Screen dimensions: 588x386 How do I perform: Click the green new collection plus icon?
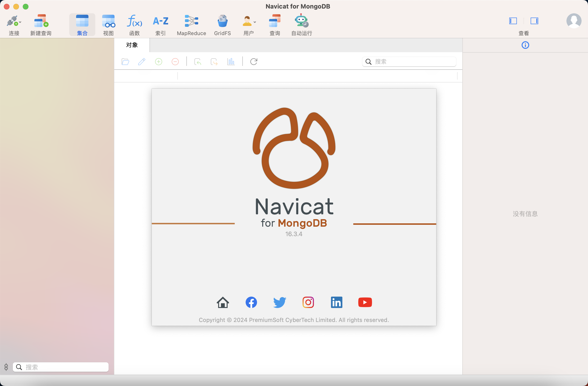pyautogui.click(x=159, y=62)
